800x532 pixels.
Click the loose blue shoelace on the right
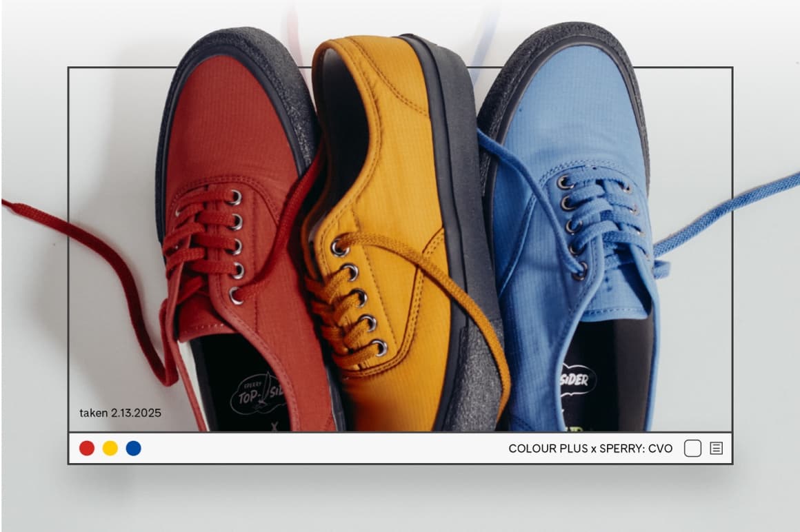coord(731,207)
